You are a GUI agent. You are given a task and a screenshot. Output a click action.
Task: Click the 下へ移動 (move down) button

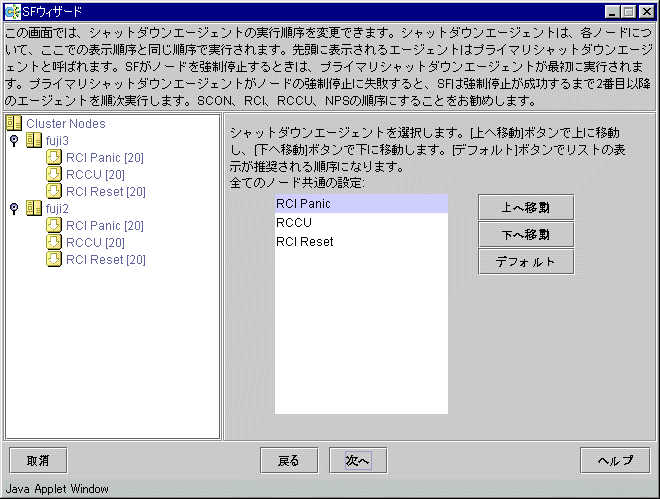click(x=526, y=234)
